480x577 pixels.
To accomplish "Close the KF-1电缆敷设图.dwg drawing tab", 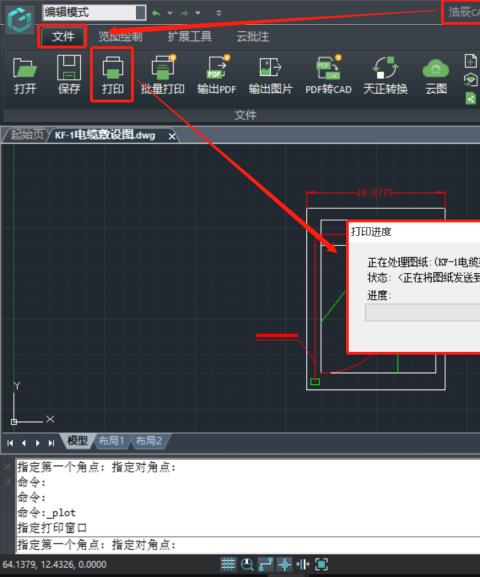I will click(x=172, y=137).
